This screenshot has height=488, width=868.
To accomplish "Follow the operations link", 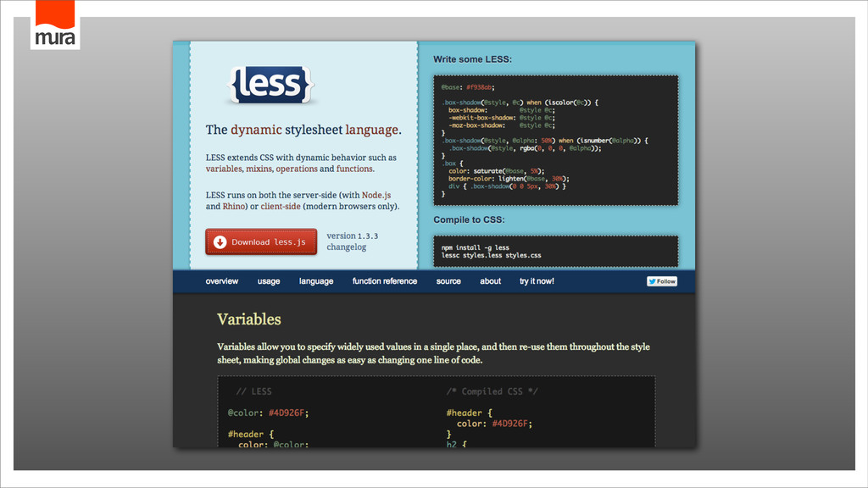I will point(297,169).
